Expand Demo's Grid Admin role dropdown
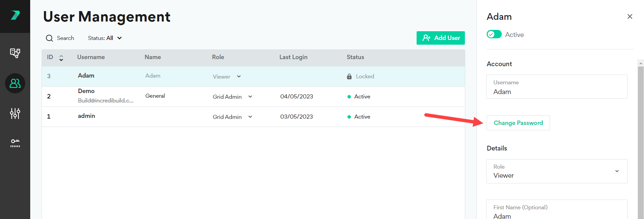Image resolution: width=644 pixels, height=219 pixels. 250,97
